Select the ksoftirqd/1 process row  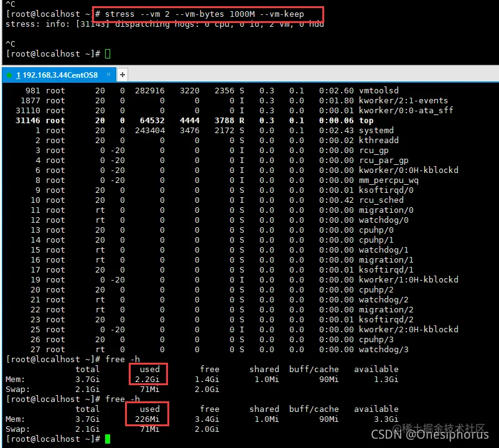pyautogui.click(x=222, y=270)
